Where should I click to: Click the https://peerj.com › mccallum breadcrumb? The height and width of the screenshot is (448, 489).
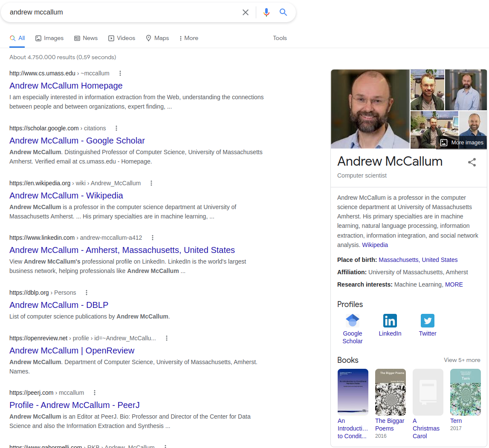(x=46, y=393)
